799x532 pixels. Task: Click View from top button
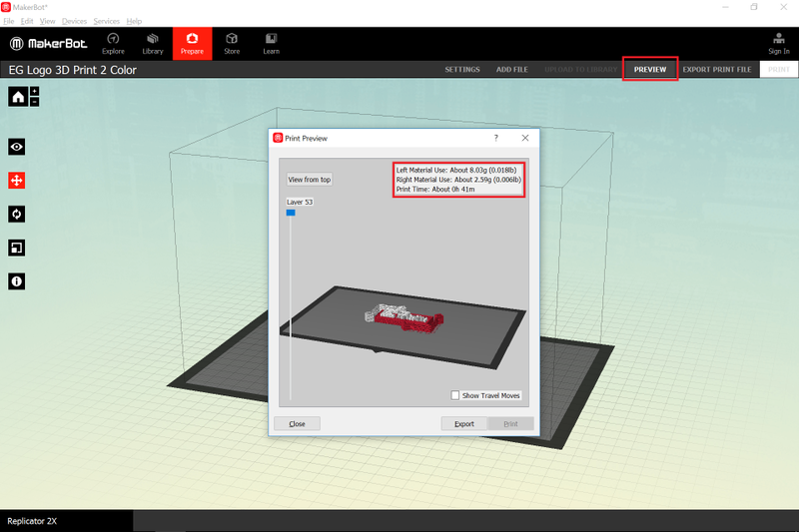[x=310, y=180]
